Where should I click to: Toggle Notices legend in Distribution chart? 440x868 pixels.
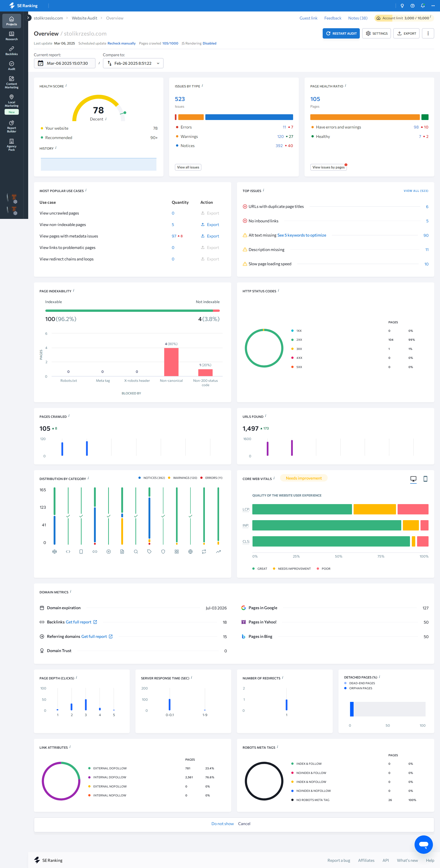coord(151,478)
